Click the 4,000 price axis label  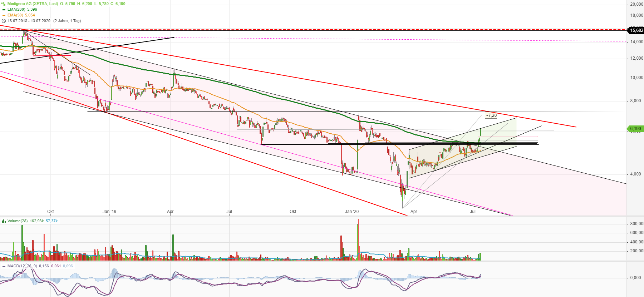[635, 174]
